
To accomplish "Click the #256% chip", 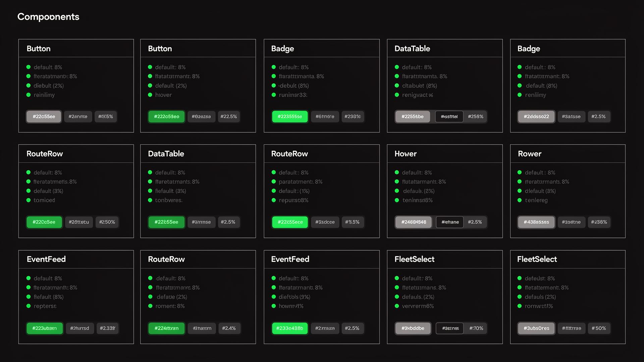I will click(x=476, y=117).
